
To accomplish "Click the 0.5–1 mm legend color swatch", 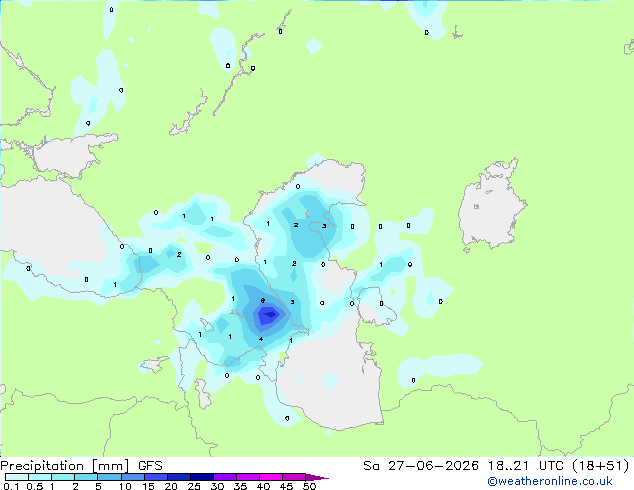I will tap(40, 477).
